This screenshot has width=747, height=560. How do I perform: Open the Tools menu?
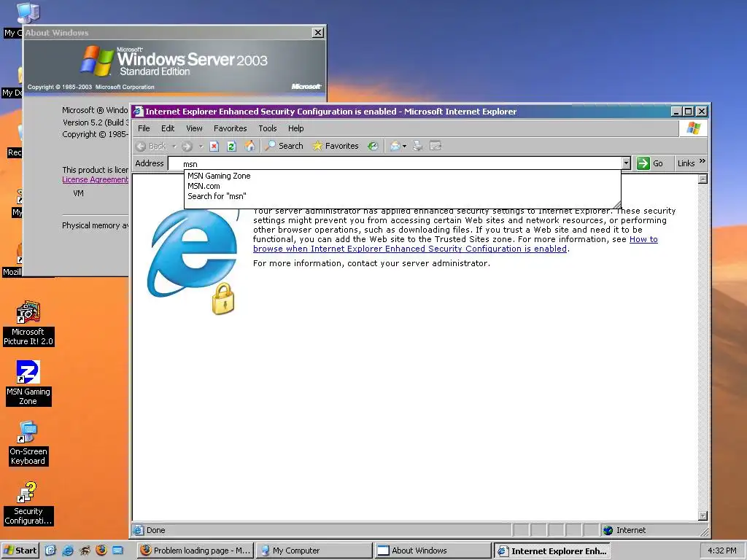tap(267, 128)
